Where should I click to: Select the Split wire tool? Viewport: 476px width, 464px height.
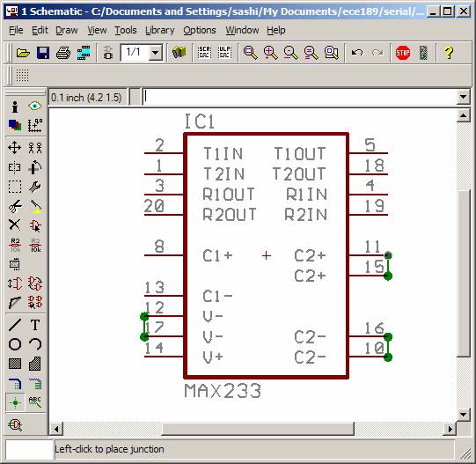[15, 303]
